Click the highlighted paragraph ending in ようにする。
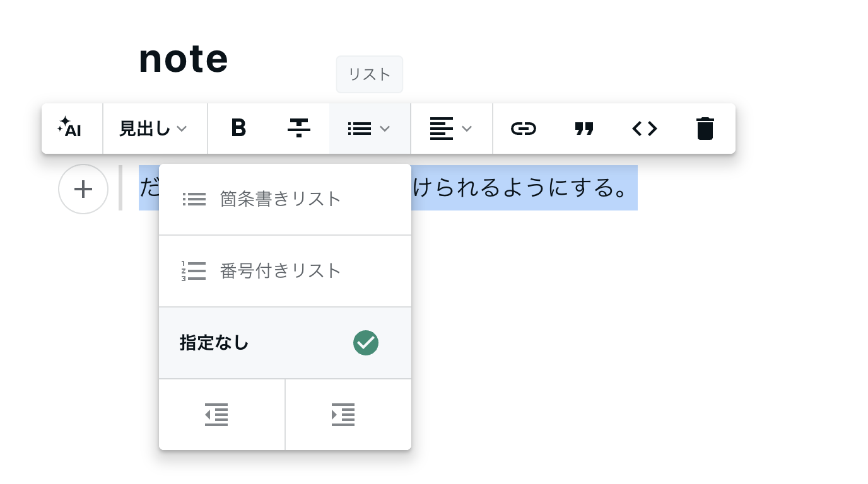 point(524,188)
